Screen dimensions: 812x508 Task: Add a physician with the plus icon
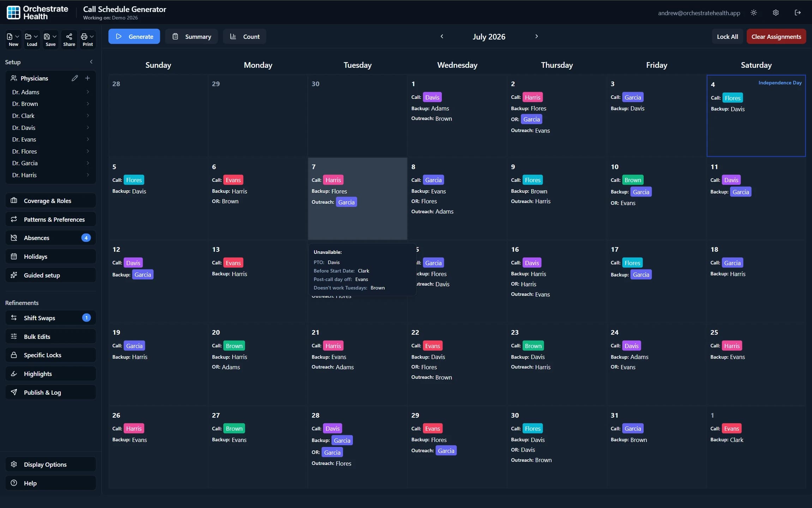coord(88,78)
